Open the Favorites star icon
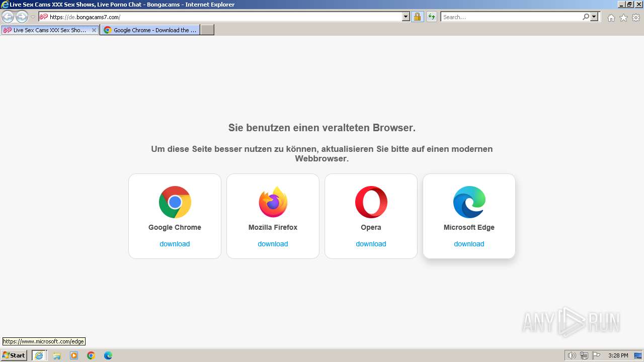The height and width of the screenshot is (362, 644). [x=623, y=18]
